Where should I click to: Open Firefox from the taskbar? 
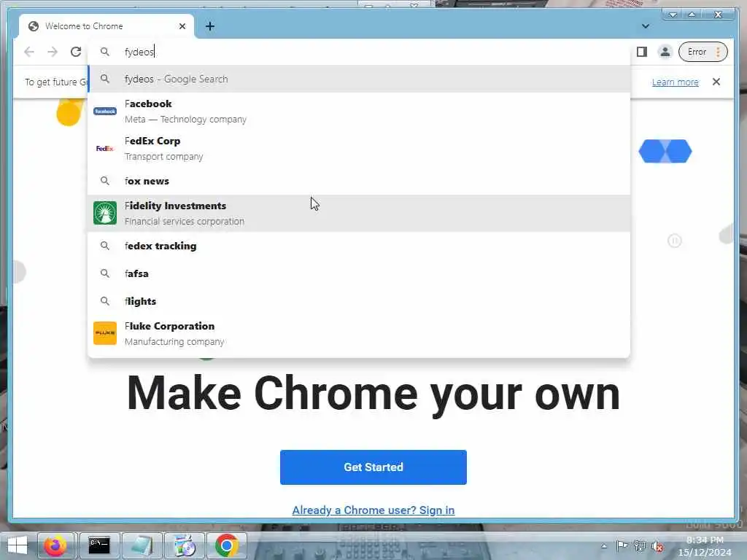click(55, 545)
